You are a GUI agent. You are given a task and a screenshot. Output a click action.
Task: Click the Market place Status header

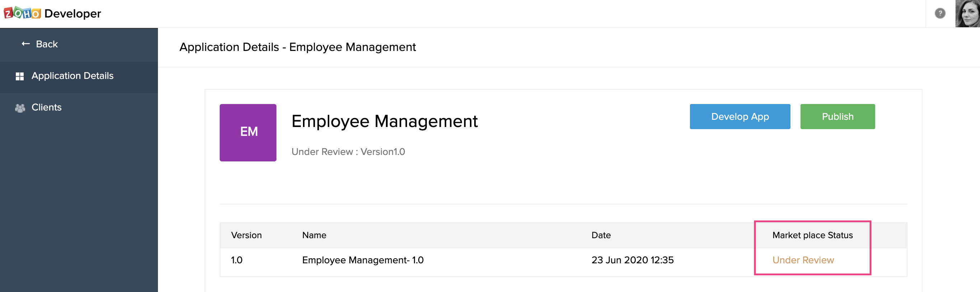[x=812, y=235]
